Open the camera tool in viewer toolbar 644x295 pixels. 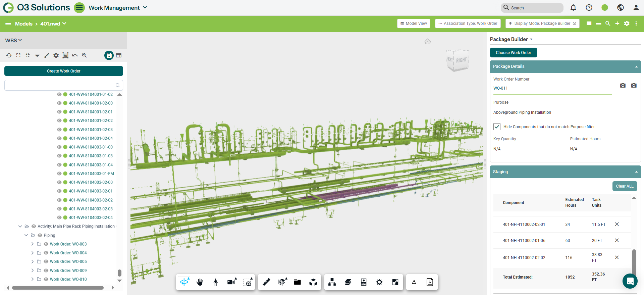(232, 282)
